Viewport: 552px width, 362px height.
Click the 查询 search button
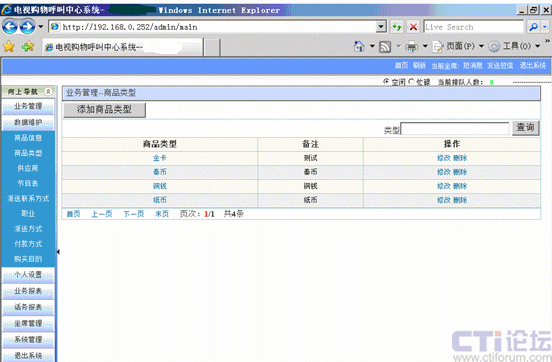(x=525, y=127)
